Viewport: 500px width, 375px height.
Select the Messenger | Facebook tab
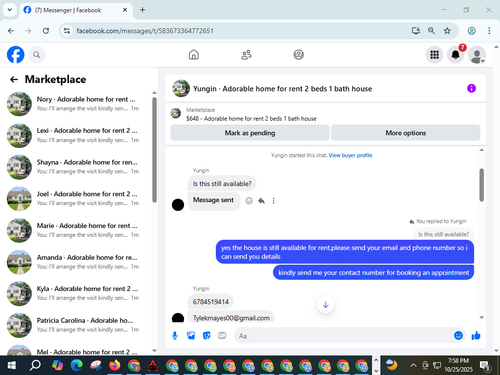pyautogui.click(x=76, y=10)
